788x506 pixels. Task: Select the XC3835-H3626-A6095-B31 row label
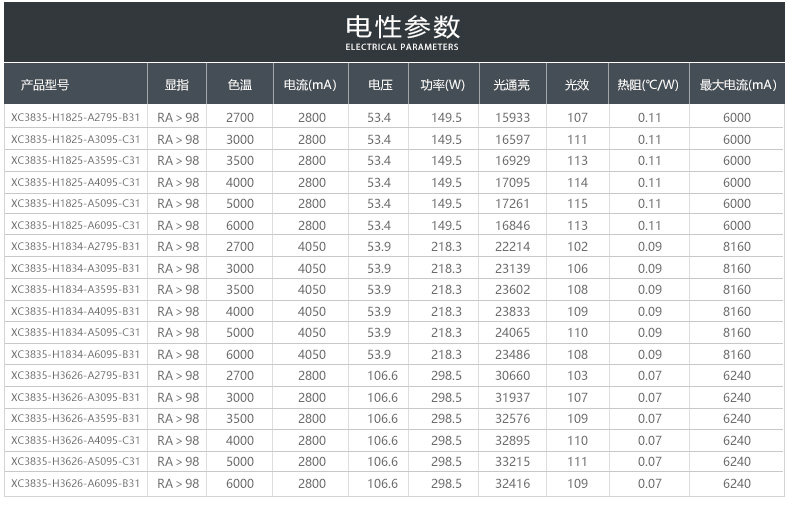point(76,484)
